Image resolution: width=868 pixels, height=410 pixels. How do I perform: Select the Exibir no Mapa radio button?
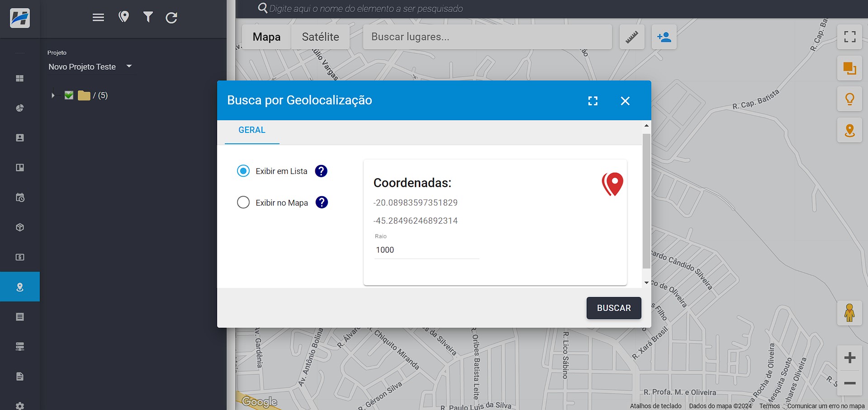[x=243, y=202]
